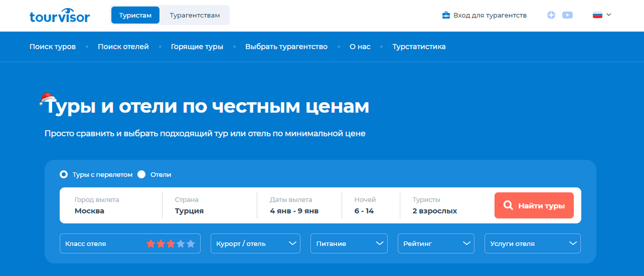The image size is (644, 276).
Task: Expand the Рейтинг dropdown
Action: click(x=436, y=243)
